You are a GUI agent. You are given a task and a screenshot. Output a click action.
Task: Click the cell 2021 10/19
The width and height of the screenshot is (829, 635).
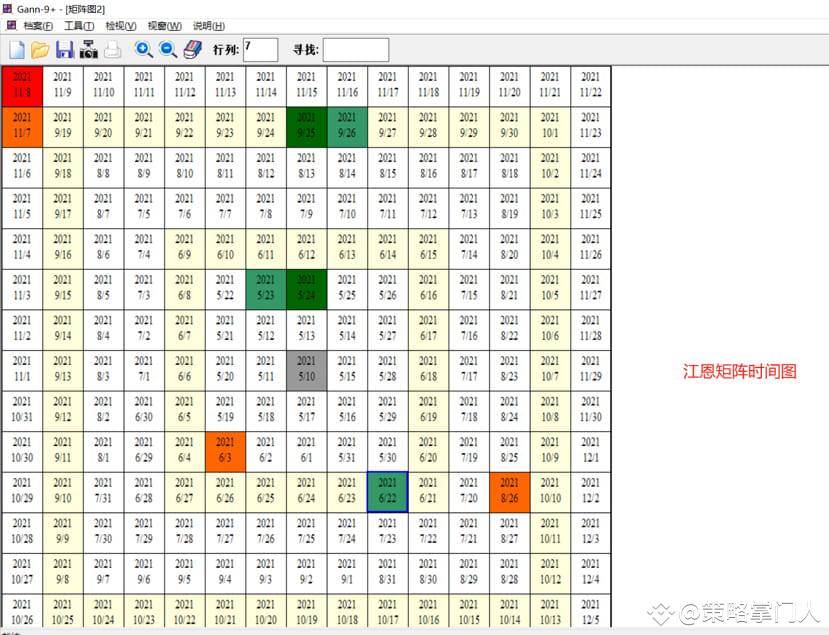pyautogui.click(x=307, y=612)
